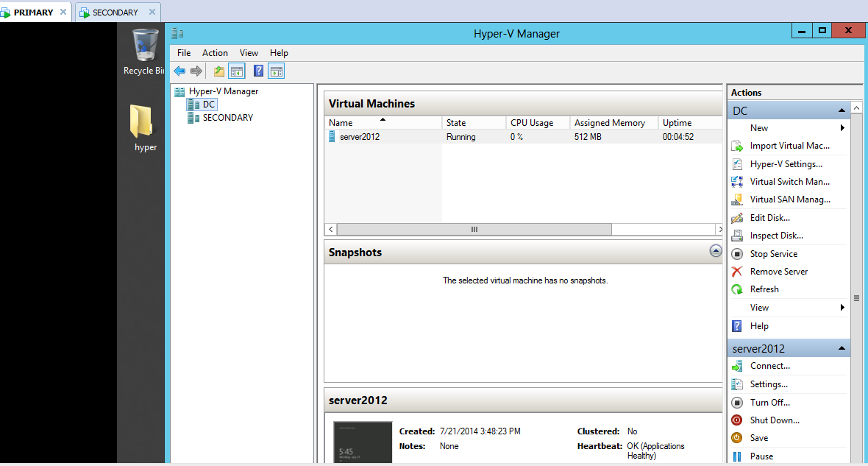This screenshot has width=868, height=466.
Task: Open the File menu
Action: pos(184,53)
